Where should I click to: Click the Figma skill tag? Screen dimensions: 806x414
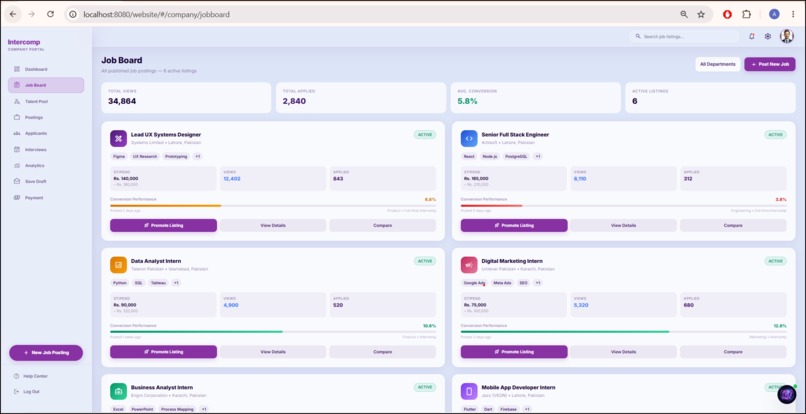tap(119, 156)
